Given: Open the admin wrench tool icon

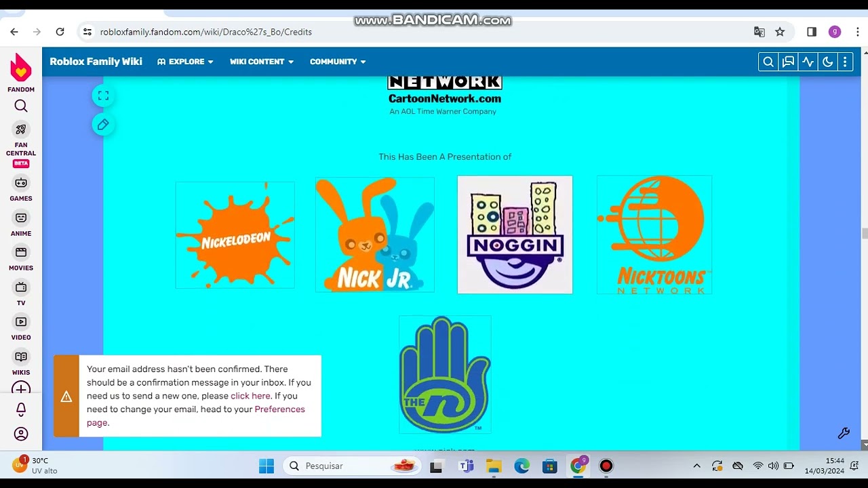Looking at the screenshot, I should coord(844,433).
